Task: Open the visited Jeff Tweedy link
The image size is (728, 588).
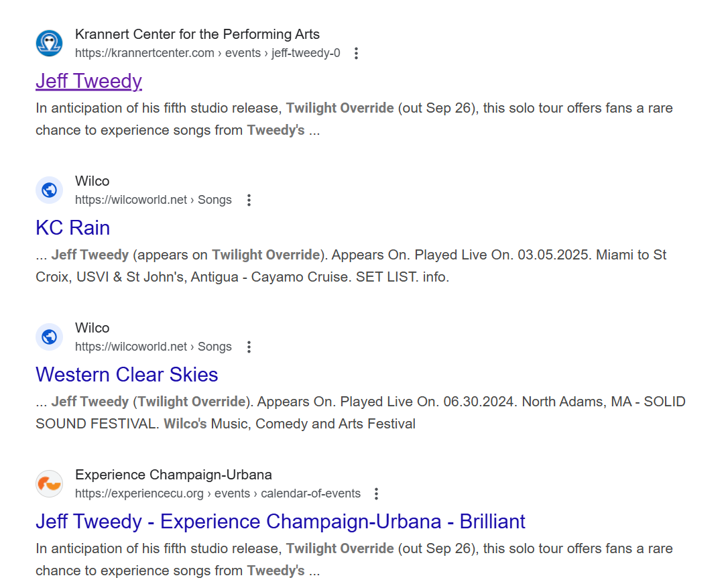Action: click(x=88, y=81)
